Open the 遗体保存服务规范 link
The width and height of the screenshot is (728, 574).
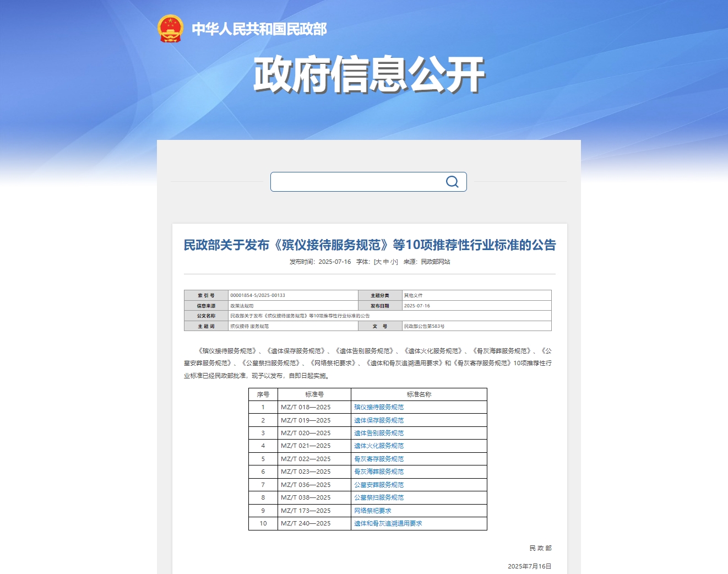tap(379, 420)
